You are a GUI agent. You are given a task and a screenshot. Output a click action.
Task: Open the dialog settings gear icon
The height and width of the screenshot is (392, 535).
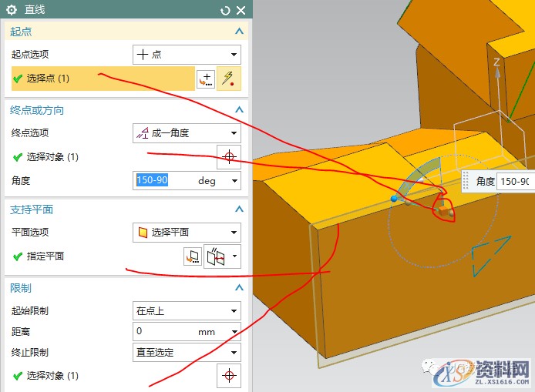[x=12, y=10]
